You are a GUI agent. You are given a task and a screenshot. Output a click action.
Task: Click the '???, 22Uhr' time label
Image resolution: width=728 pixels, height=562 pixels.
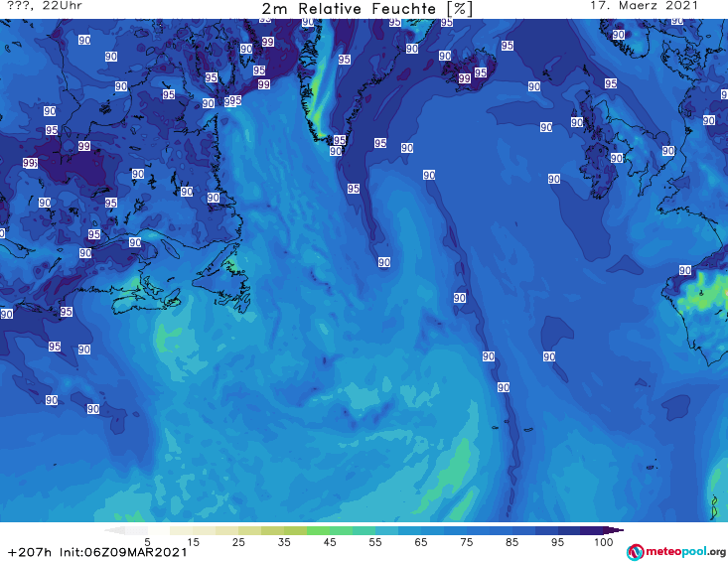point(45,6)
